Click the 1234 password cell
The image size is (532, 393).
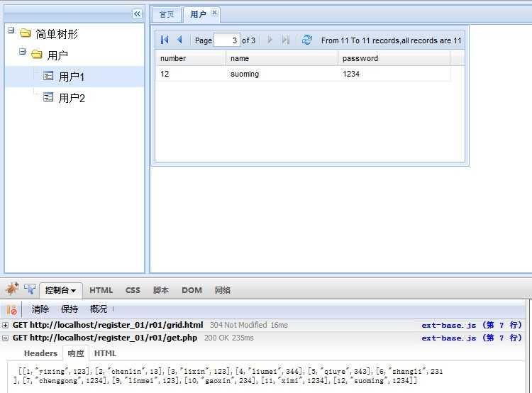394,74
